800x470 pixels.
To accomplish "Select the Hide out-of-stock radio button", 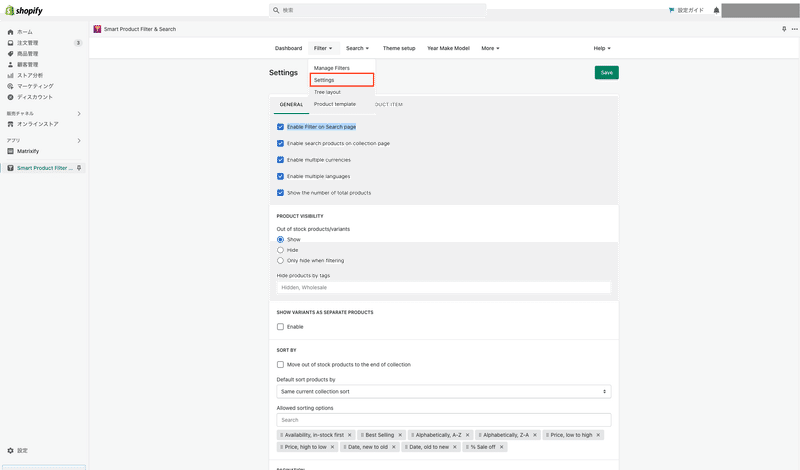I will click(x=280, y=250).
